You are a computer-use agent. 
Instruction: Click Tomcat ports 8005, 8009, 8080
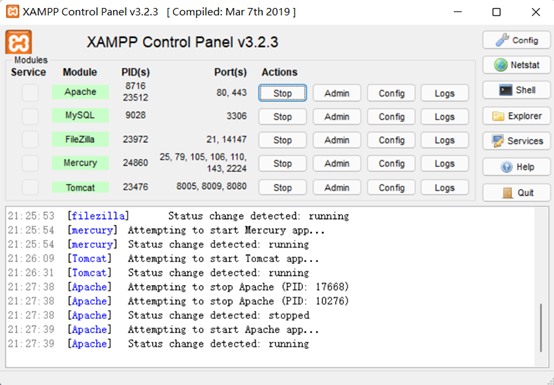pos(211,186)
